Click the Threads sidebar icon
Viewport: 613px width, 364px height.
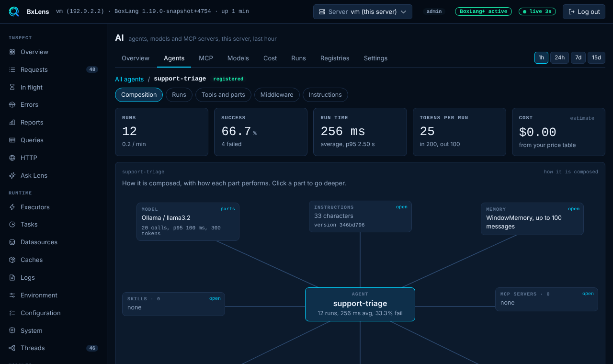(12, 348)
